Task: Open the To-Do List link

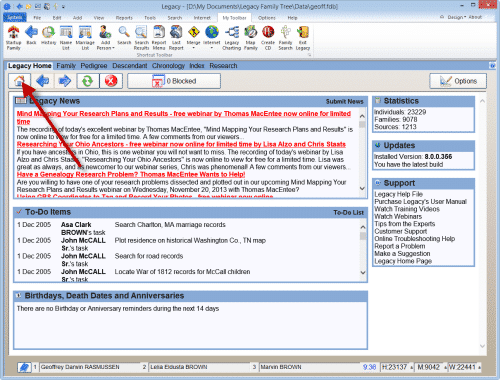Action: click(x=348, y=212)
